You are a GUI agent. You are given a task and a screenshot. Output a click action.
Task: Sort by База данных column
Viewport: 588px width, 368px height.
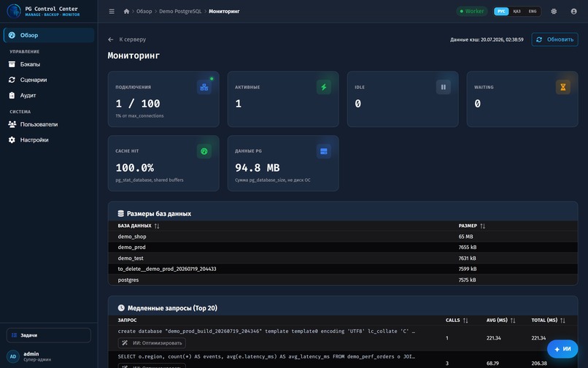139,226
